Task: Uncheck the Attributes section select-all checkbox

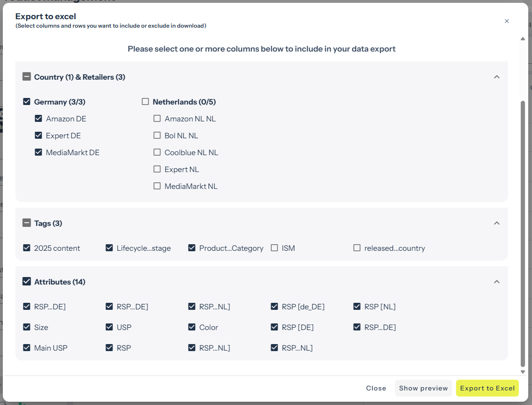Action: (27, 282)
